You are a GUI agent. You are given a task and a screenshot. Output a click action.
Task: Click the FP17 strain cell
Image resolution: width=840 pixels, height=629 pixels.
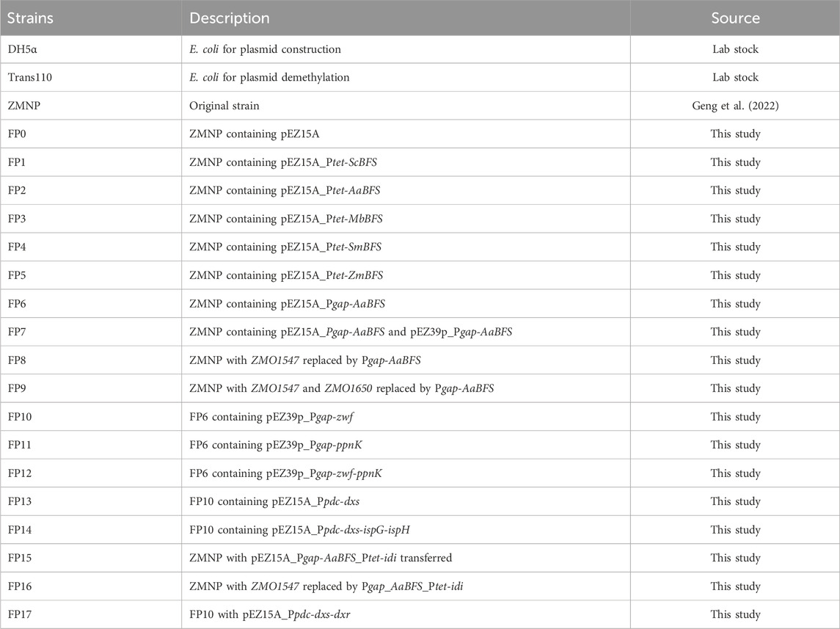pyautogui.click(x=90, y=614)
